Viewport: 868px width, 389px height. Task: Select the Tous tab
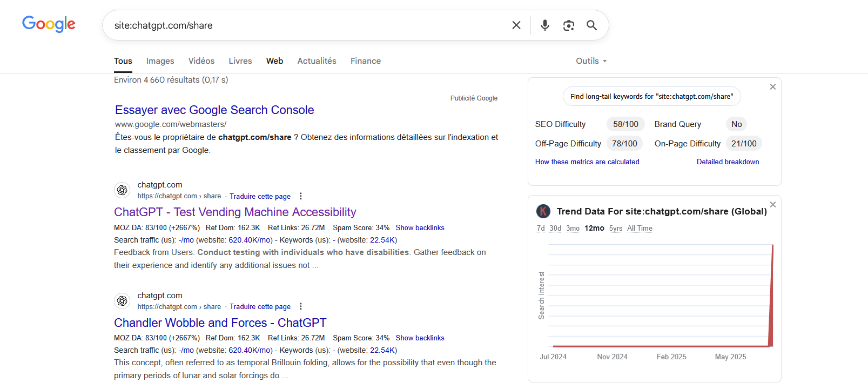[x=123, y=61]
